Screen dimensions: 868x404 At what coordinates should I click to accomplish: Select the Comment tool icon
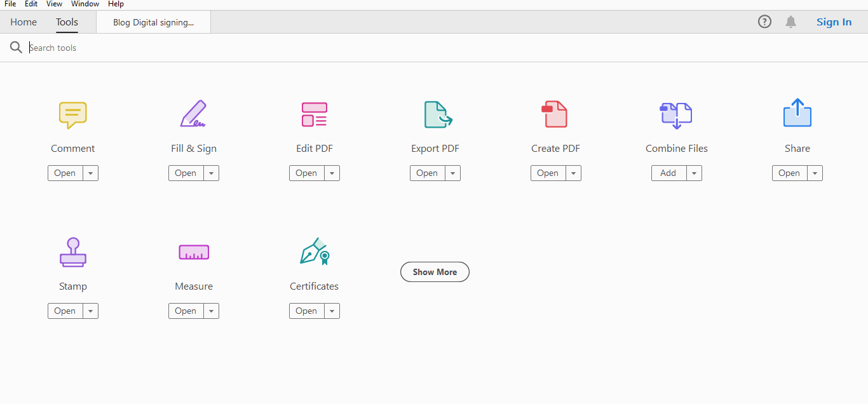(72, 115)
